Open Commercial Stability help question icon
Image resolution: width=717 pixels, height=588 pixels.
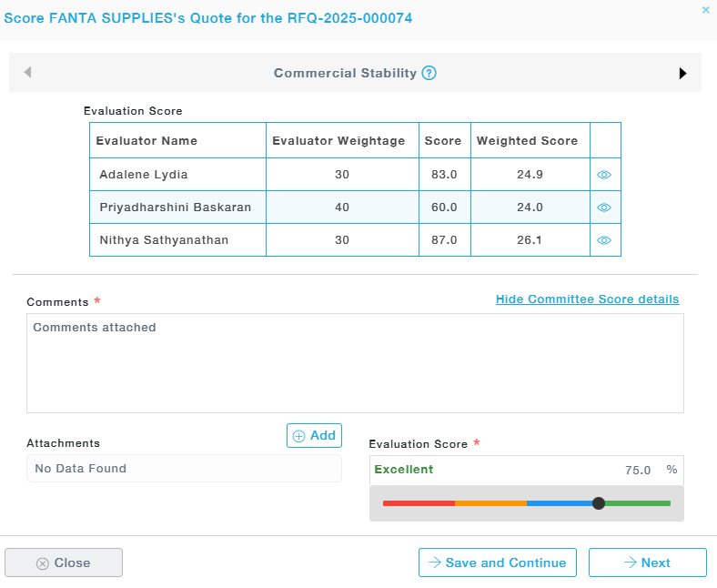coord(429,74)
